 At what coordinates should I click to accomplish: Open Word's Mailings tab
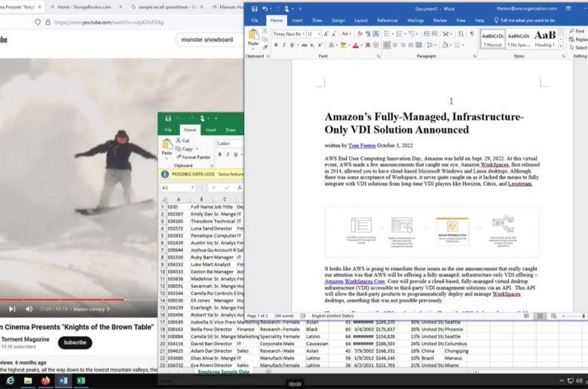tap(415, 20)
